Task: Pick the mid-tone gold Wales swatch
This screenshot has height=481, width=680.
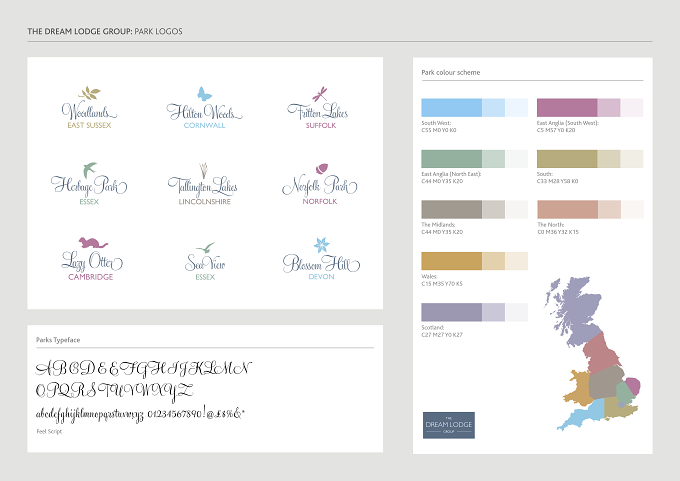Action: tap(494, 261)
